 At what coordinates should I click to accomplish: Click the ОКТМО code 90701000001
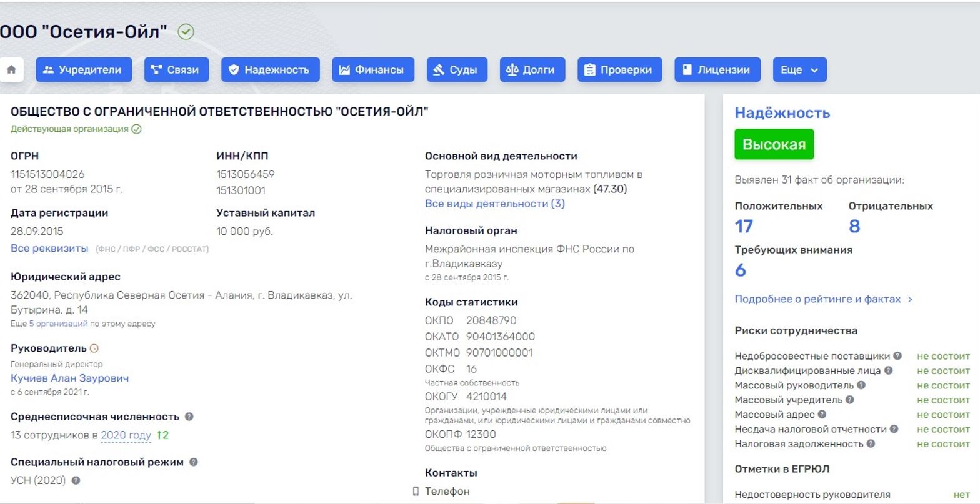tap(499, 353)
